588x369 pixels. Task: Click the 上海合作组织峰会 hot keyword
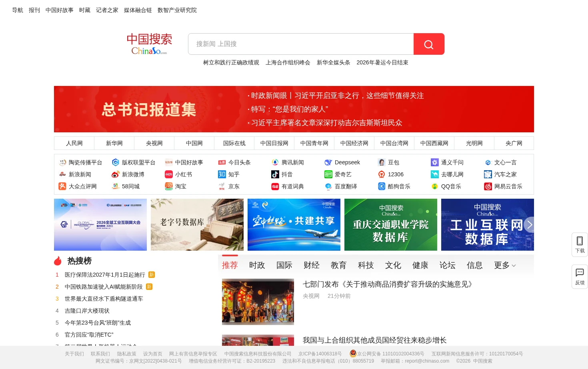pyautogui.click(x=288, y=63)
